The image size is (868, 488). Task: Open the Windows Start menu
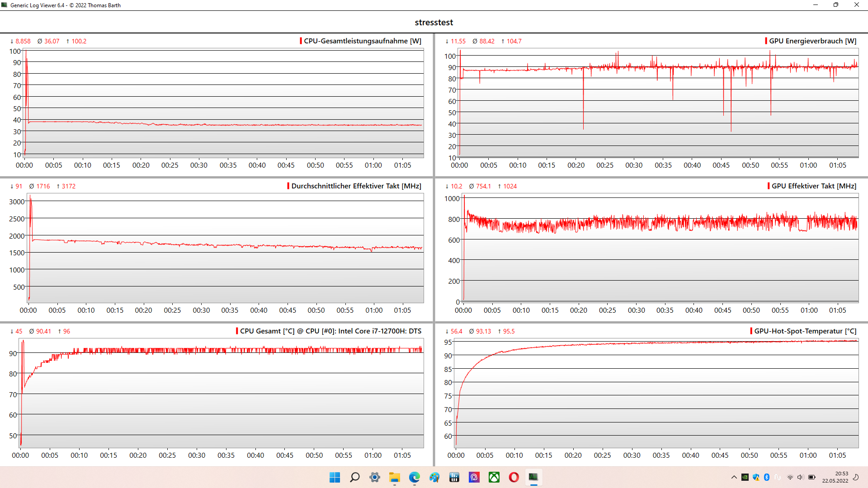click(x=335, y=477)
